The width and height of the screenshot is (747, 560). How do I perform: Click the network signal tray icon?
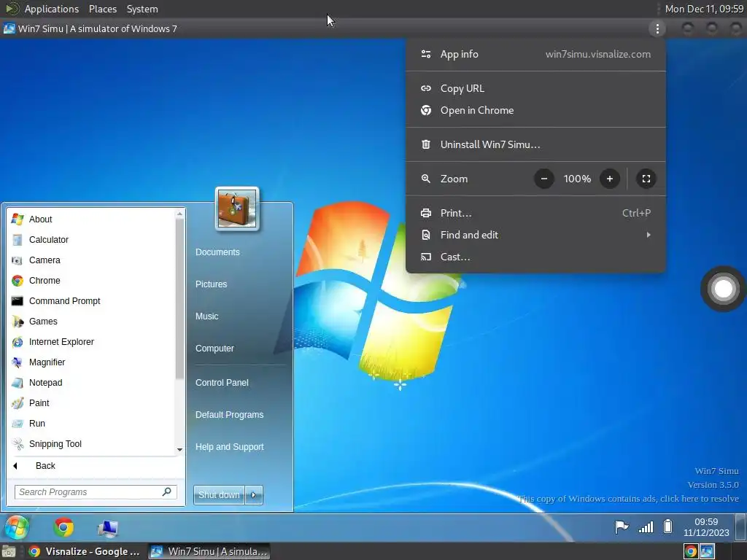(x=646, y=526)
